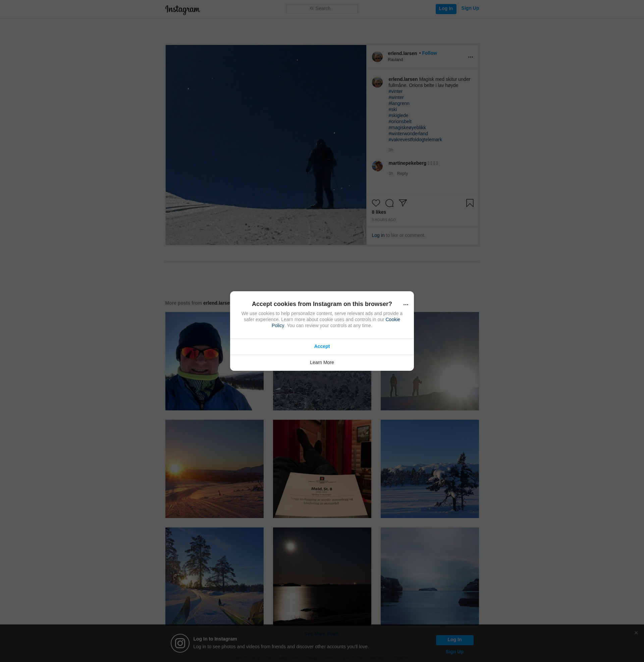Open the Meld. St. 8 document thumbnail
644x662 pixels.
[322, 469]
